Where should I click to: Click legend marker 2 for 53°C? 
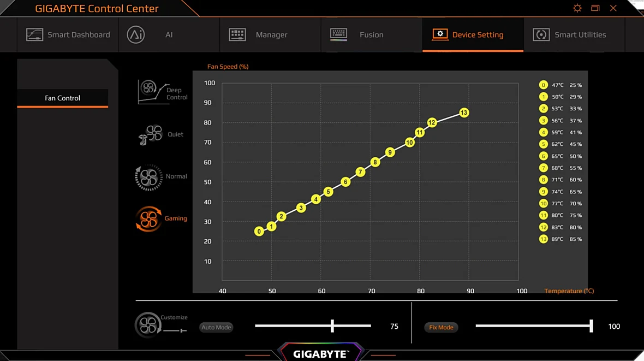coord(543,109)
